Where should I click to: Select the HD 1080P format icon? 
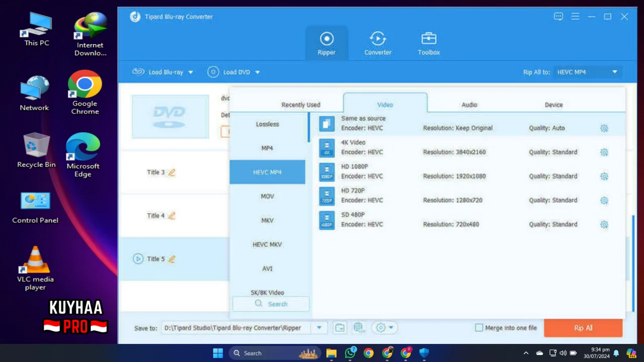pyautogui.click(x=327, y=172)
